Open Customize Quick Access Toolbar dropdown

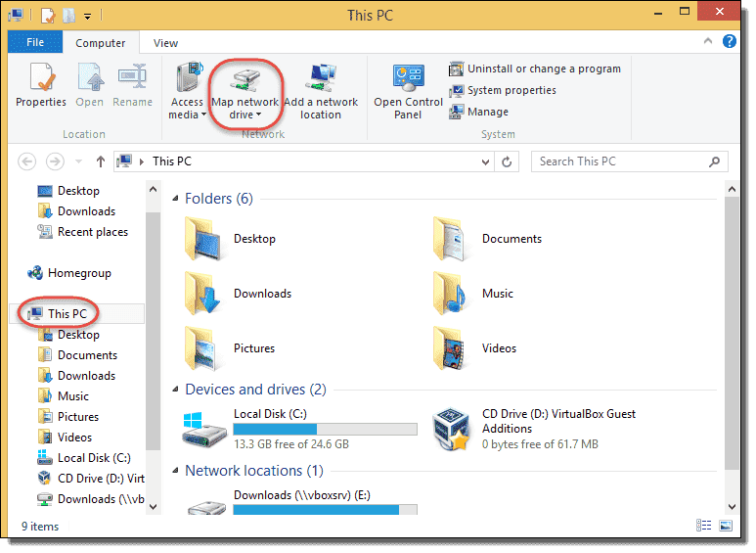tap(87, 17)
